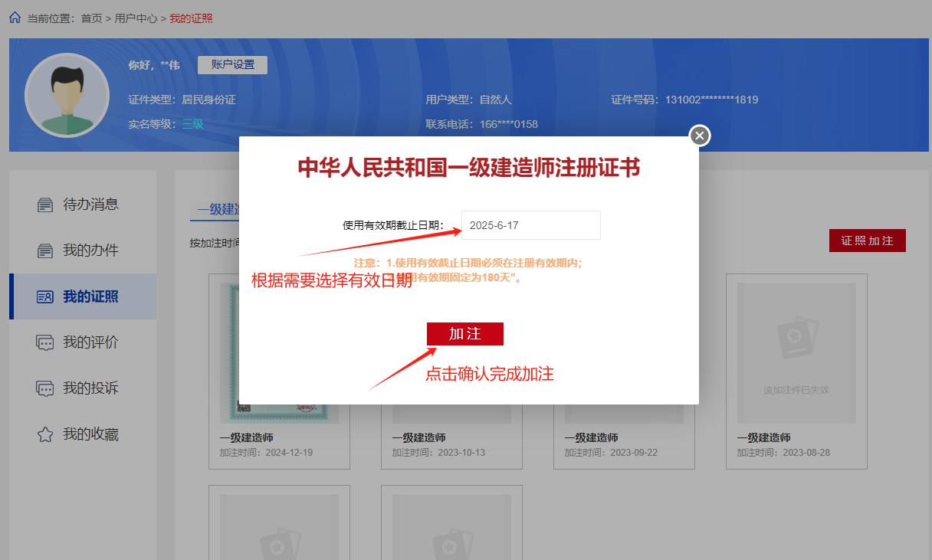932x560 pixels.
Task: Click the 使用有效期截止日期 date field
Action: pos(531,225)
